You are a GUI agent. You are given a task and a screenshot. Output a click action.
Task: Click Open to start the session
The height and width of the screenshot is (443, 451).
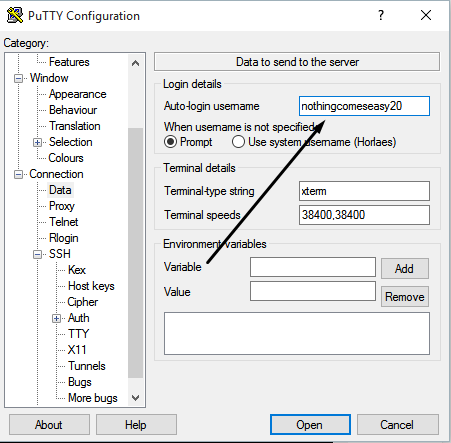click(310, 425)
